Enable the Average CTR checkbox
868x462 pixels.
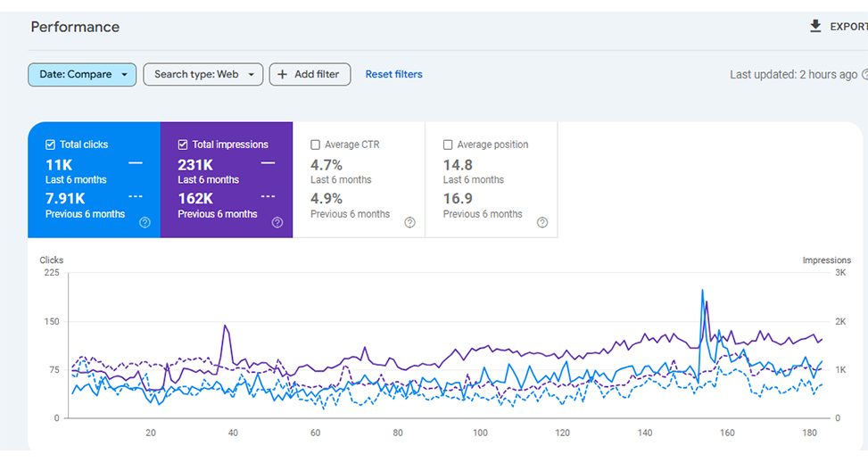[x=316, y=144]
